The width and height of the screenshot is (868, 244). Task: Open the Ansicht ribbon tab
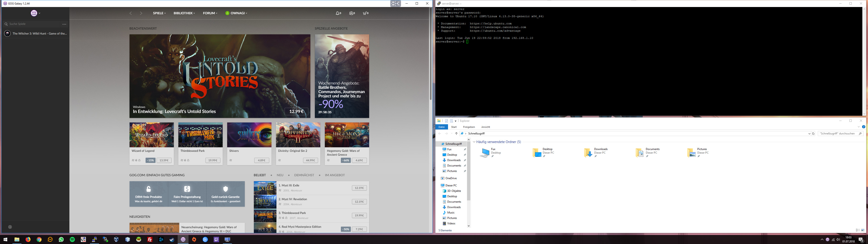tap(486, 127)
